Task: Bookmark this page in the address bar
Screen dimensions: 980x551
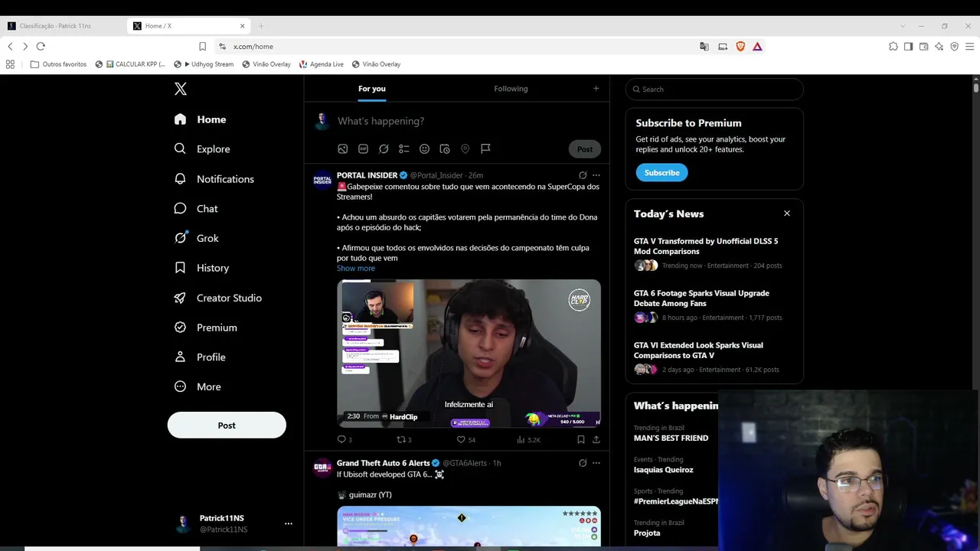Action: pos(202,47)
